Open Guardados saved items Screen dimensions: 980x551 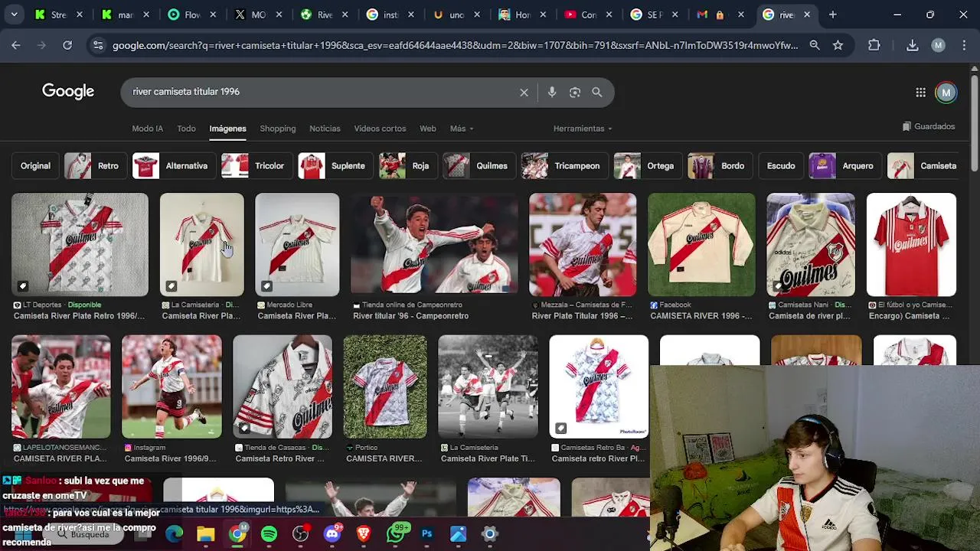[929, 126]
